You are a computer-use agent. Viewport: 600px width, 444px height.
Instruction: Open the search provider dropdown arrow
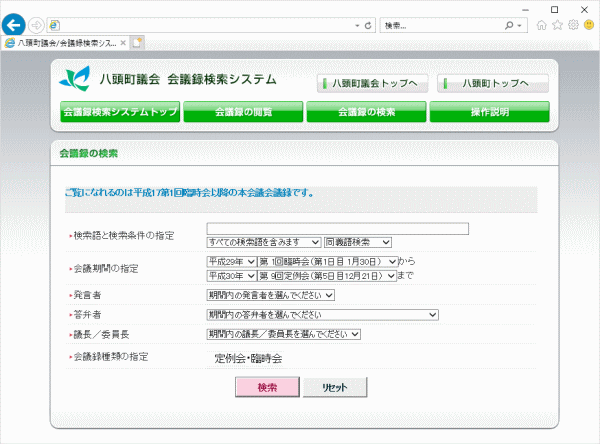(x=520, y=26)
